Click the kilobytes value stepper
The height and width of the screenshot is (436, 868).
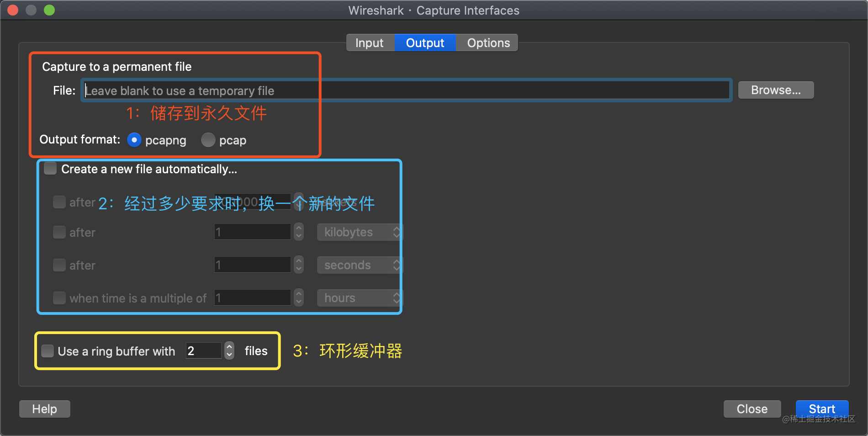tap(299, 232)
